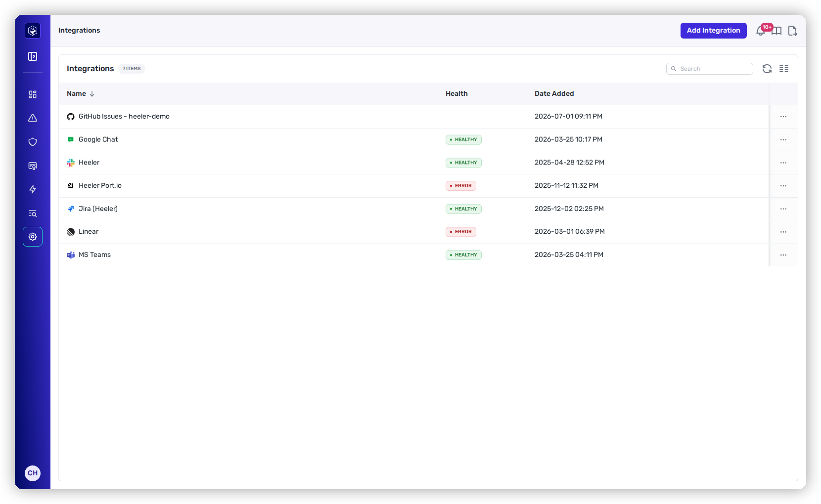Open row menu for GitHub Issues - heeler-demo
Viewport: 821px width, 504px height.
click(783, 117)
